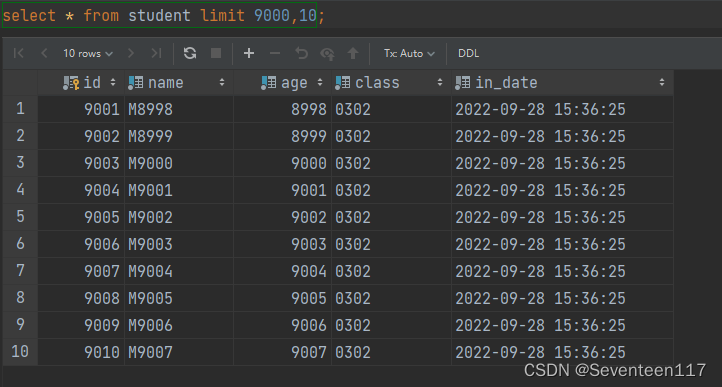The image size is (722, 387).
Task: Open the 10 rows page size dropdown
Action: [88, 53]
